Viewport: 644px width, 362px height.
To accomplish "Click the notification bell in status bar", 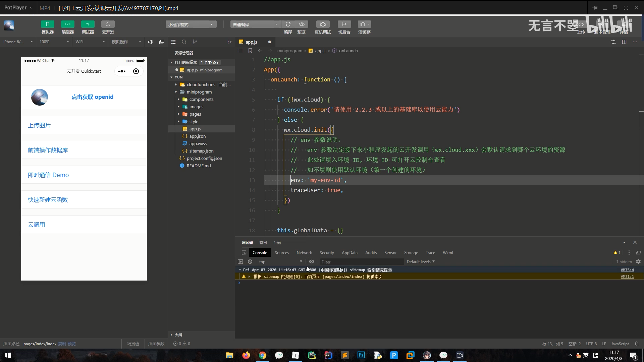I will click(637, 344).
